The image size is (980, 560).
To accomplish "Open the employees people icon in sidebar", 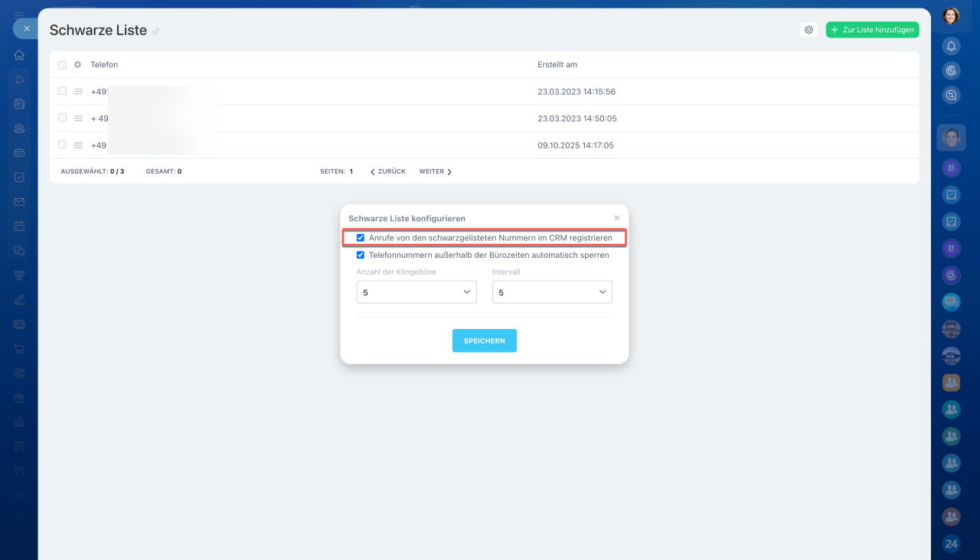I will tap(19, 129).
